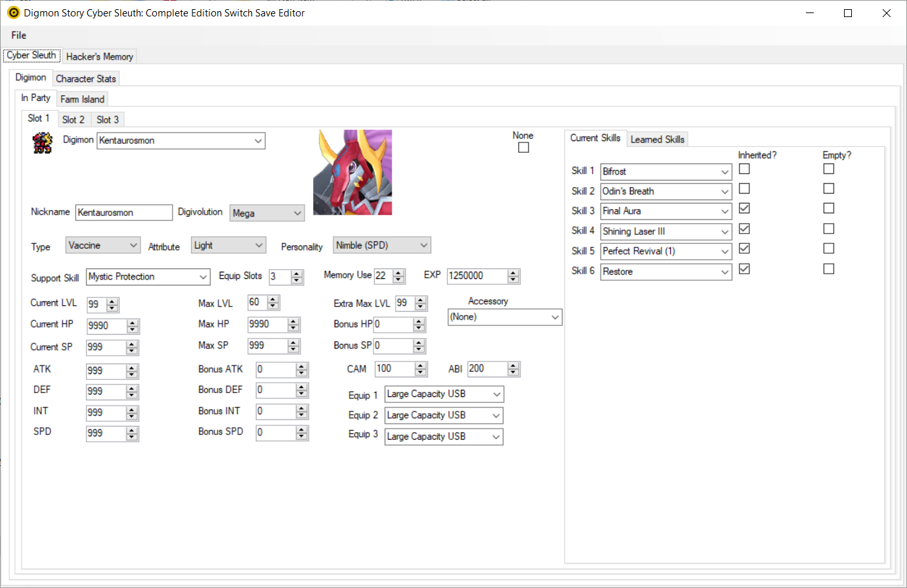Mark Skill 3 Final Aura as Empty
This screenshot has width=907, height=588.
(x=829, y=208)
